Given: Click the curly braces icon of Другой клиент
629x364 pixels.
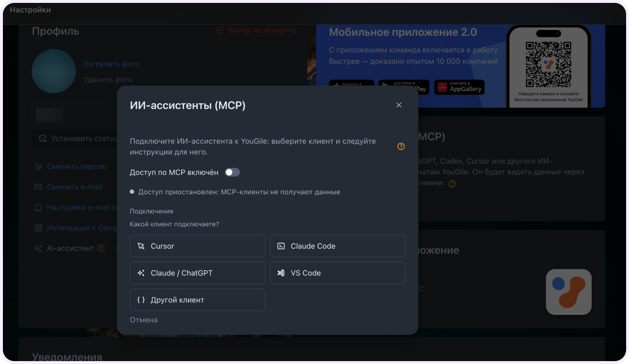Looking at the screenshot, I should pyautogui.click(x=141, y=300).
